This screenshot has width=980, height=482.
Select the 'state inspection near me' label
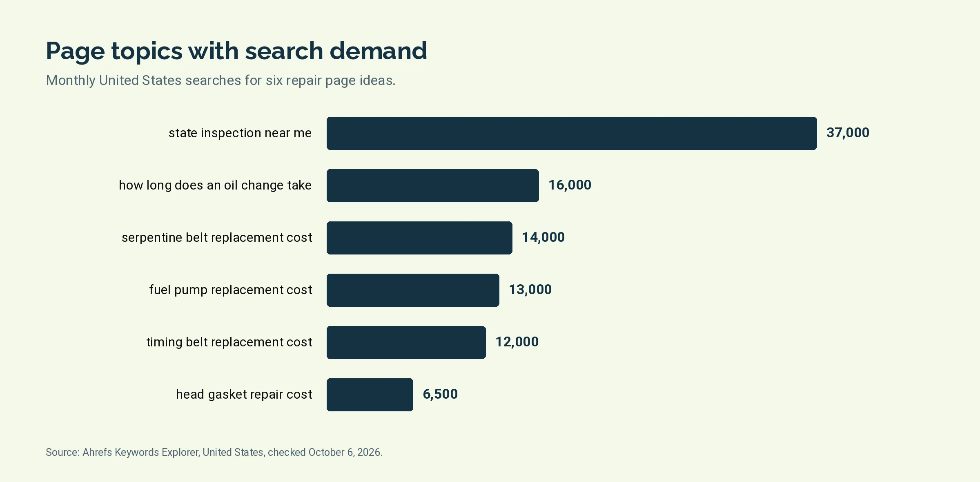240,133
